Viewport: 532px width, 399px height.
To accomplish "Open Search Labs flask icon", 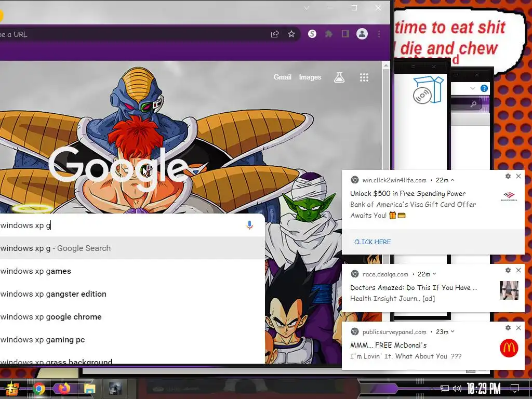I will click(x=339, y=77).
